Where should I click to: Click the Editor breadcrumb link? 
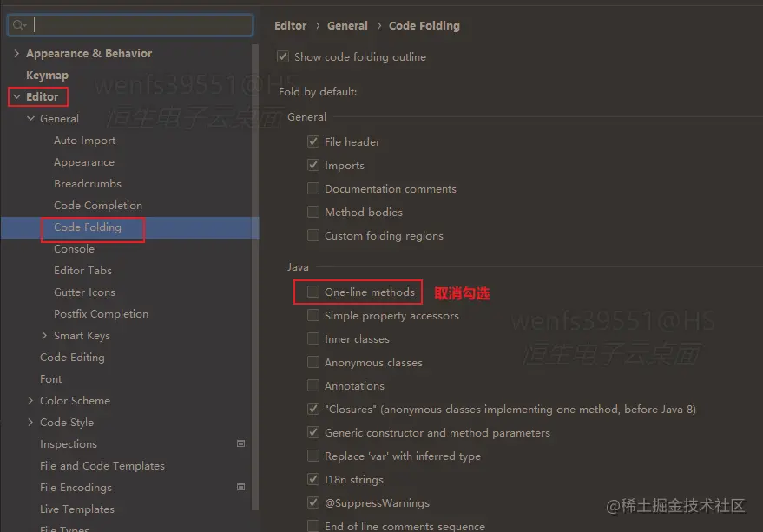(x=291, y=25)
